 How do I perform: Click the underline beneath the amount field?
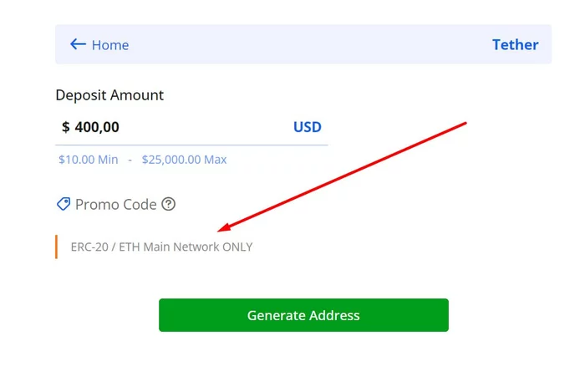191,145
